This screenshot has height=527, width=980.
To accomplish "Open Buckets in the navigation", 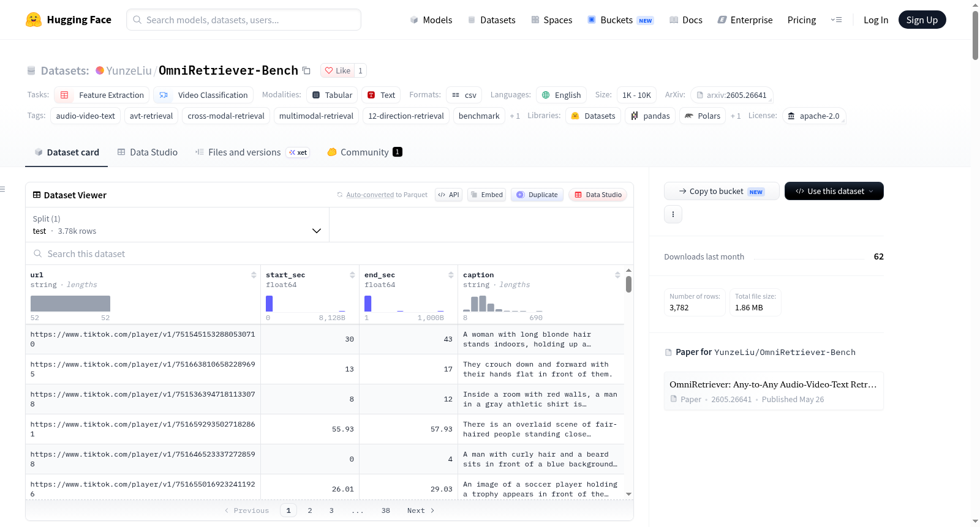I will coord(620,20).
